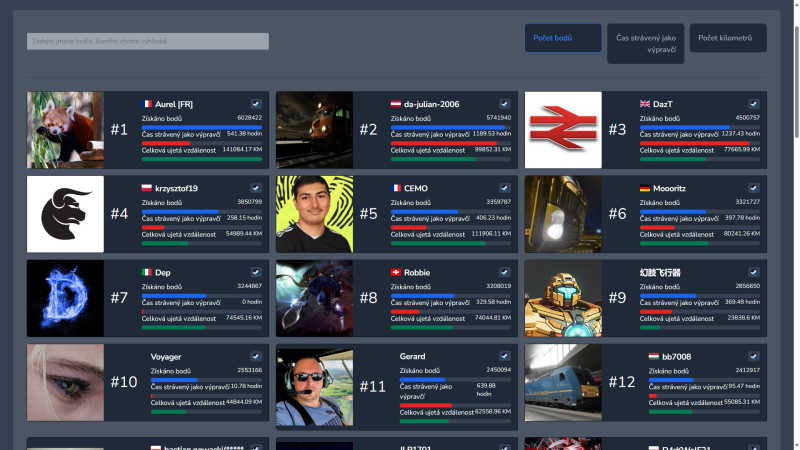The height and width of the screenshot is (450, 800).
Task: Click player name Gerard
Action: point(412,356)
